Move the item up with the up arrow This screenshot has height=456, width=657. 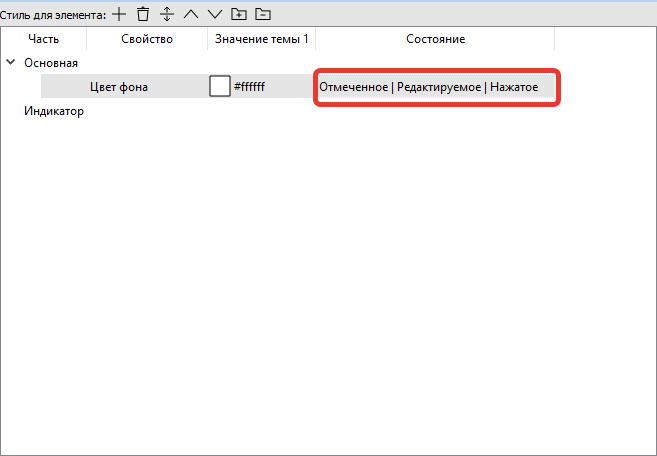click(x=190, y=14)
